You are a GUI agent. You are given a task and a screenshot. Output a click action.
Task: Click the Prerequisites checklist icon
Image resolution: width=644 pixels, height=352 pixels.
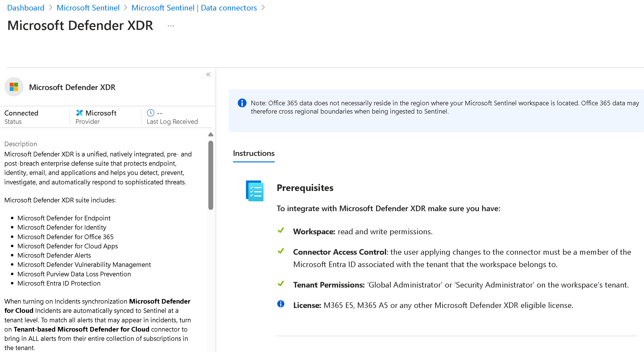coord(255,191)
